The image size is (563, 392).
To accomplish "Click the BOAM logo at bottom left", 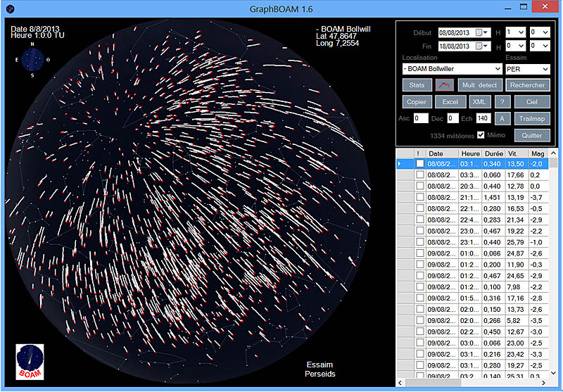I will (30, 362).
